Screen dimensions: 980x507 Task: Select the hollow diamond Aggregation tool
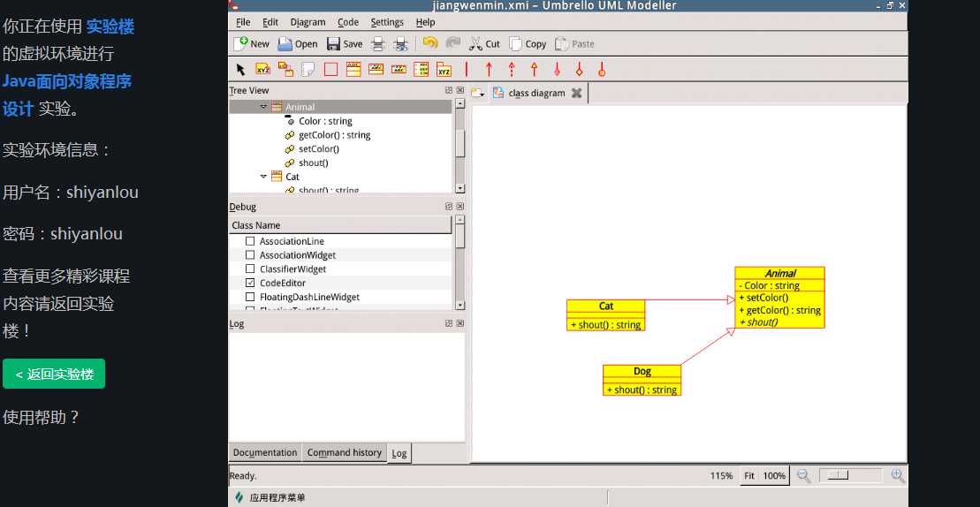click(x=580, y=69)
